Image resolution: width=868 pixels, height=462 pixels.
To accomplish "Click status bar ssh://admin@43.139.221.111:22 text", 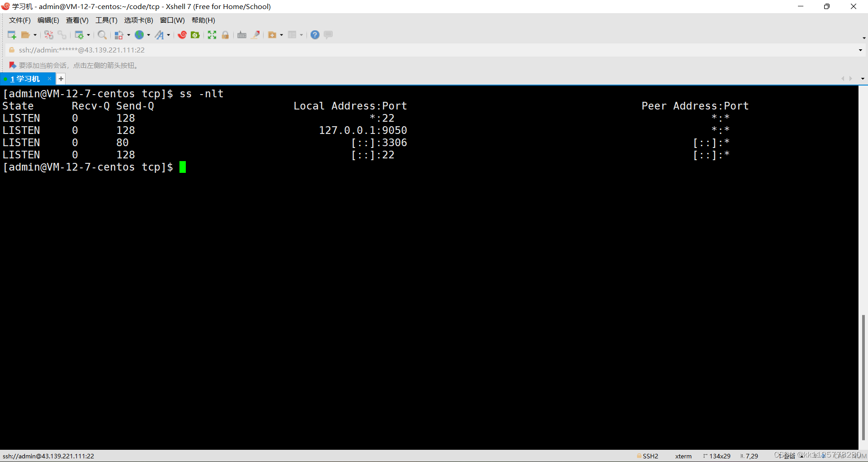I will (48, 456).
